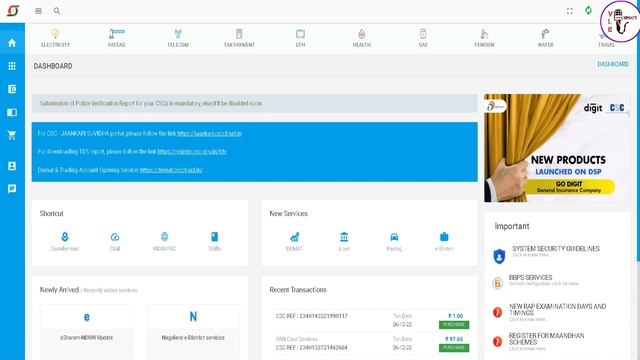Select the Electricity service
The width and height of the screenshot is (640, 360).
(56, 38)
